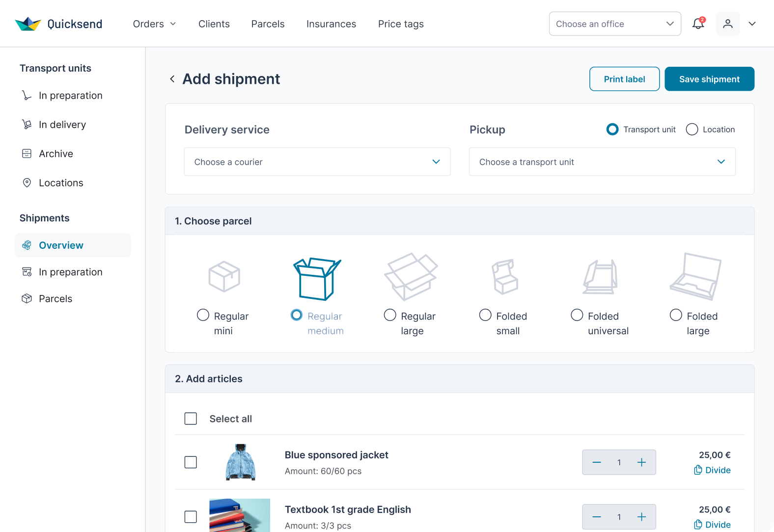Click the '2. Add articles' section header

pos(460,378)
